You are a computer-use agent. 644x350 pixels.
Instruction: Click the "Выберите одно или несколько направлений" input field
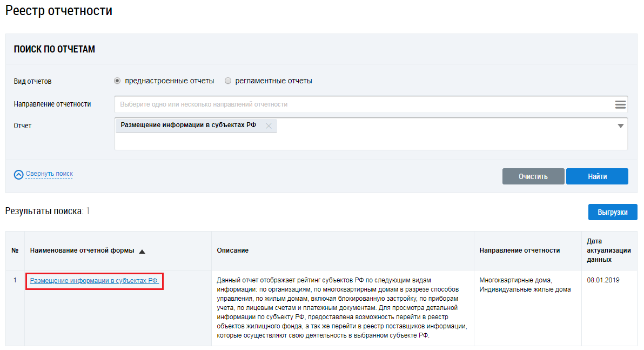tap(362, 104)
